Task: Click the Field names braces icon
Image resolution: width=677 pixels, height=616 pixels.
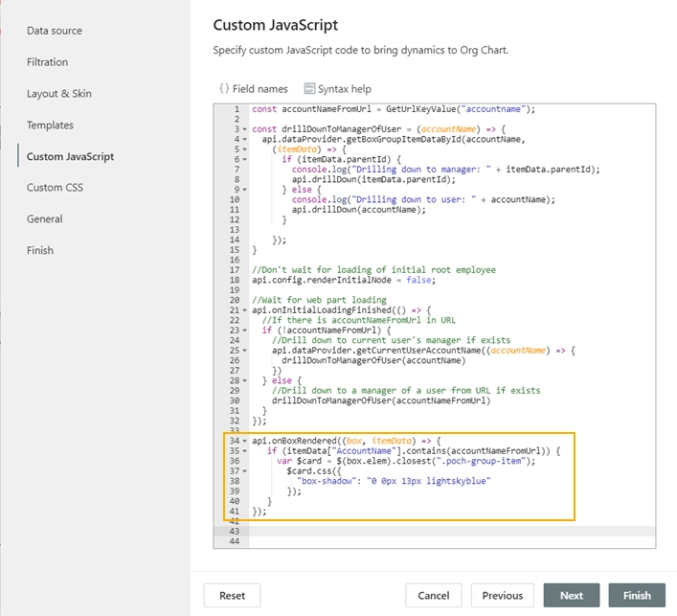Action: (x=224, y=88)
